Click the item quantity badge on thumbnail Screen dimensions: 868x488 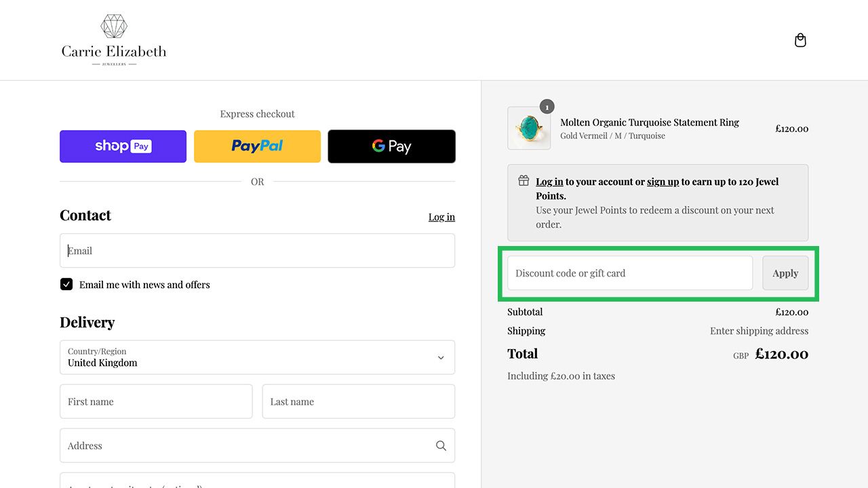click(547, 107)
